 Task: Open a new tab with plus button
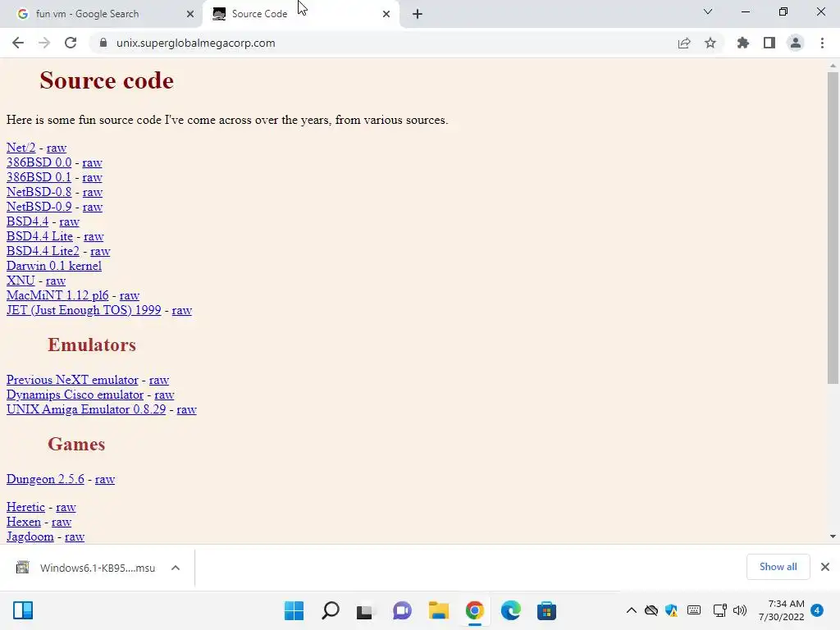pos(418,14)
